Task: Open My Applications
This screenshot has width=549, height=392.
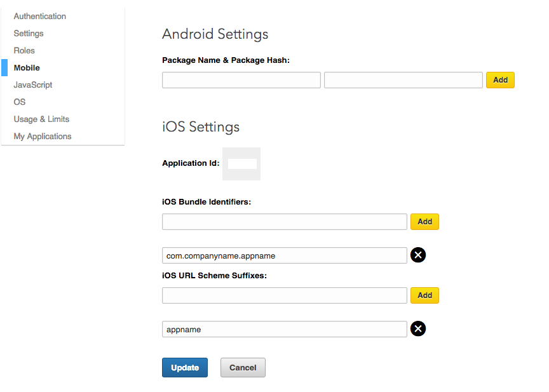Action: point(43,136)
